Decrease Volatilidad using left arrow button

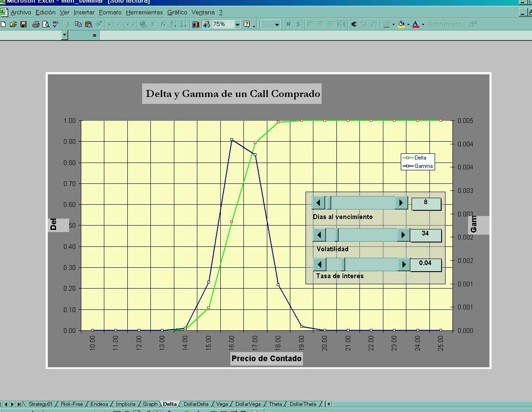[x=319, y=235]
